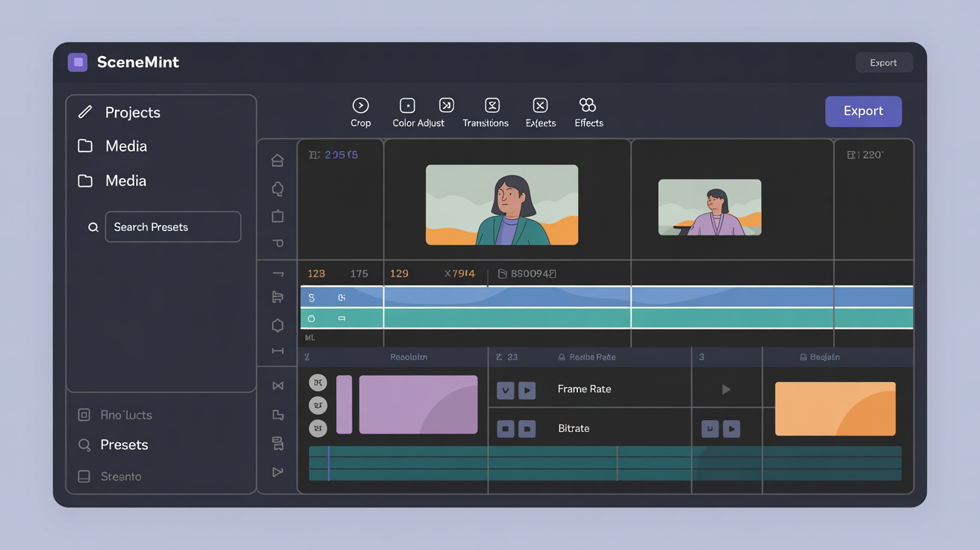This screenshot has height=550, width=980.
Task: Click the main preview thumbnail of woman
Action: (x=502, y=205)
